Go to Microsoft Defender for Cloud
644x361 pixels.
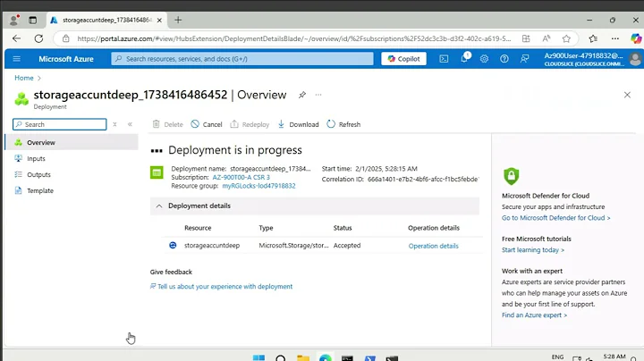pos(555,218)
